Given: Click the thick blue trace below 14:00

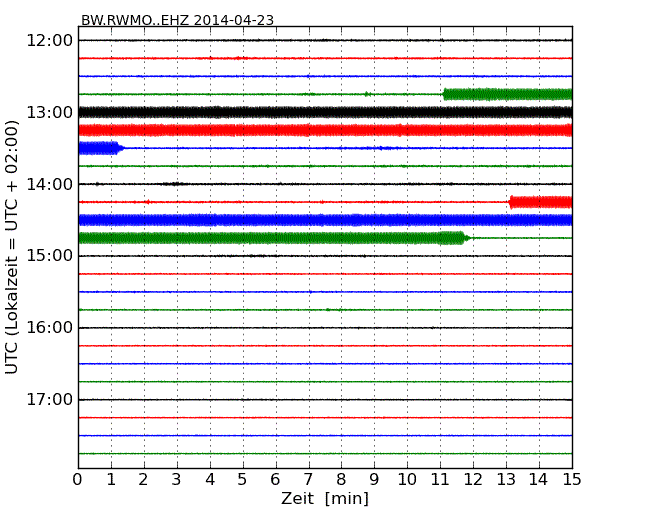Looking at the screenshot, I should point(325,220).
